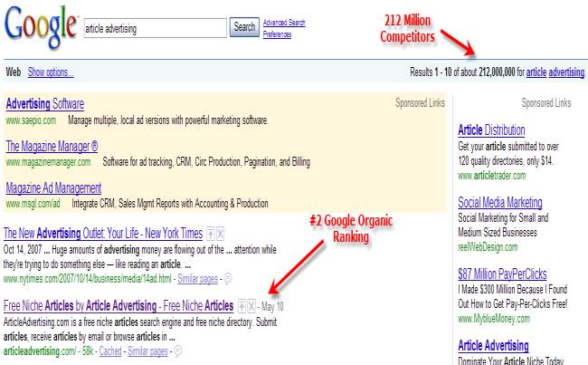This screenshot has height=365, width=588.
Task: Remove the Free Niche Articles result
Action: [251, 306]
